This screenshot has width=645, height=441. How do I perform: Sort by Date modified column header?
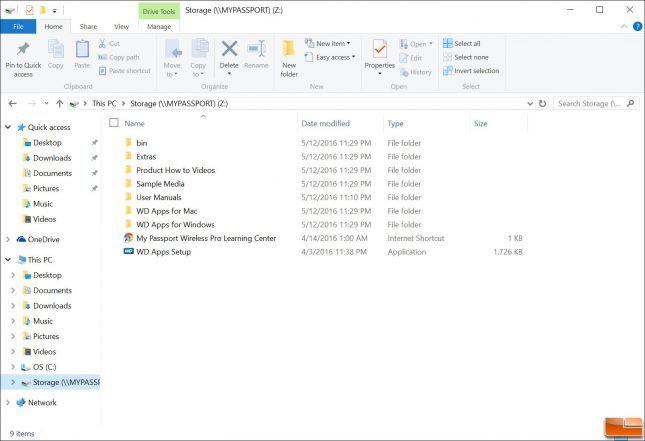tap(325, 123)
